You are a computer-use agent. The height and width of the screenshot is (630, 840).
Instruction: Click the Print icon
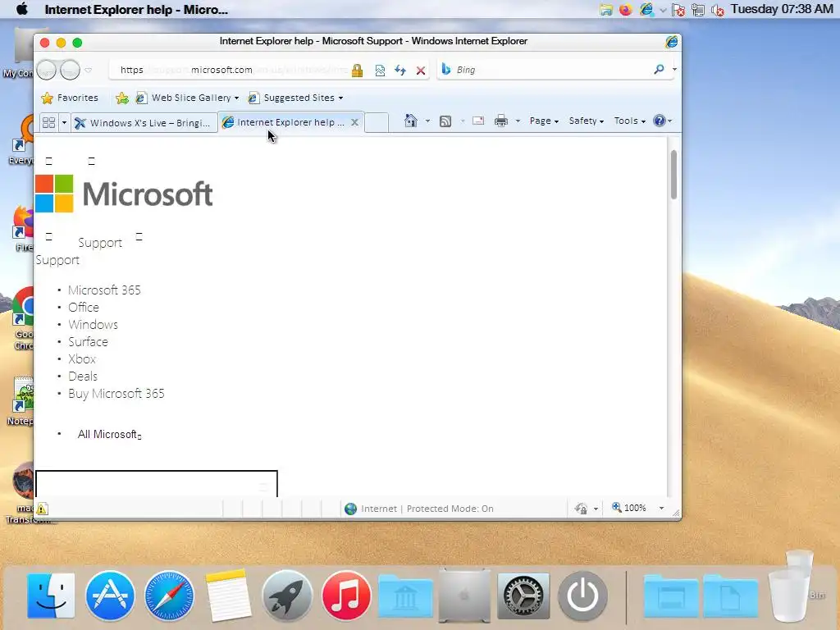501,121
